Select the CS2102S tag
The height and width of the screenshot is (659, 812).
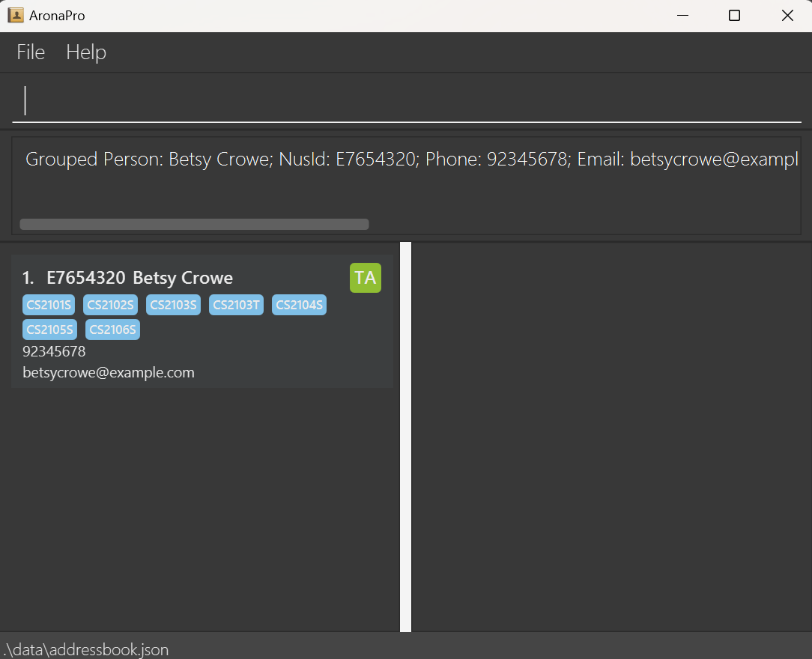[110, 305]
